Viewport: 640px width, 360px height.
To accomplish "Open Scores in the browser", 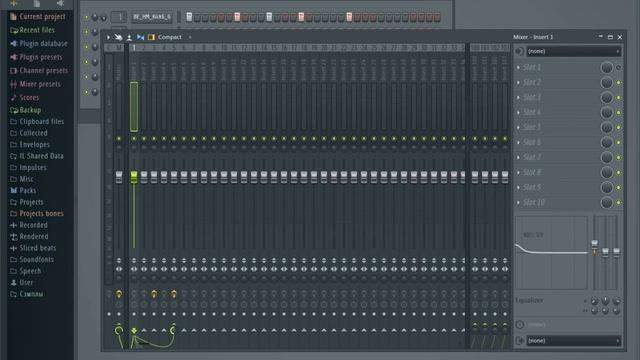I will 24,98.
